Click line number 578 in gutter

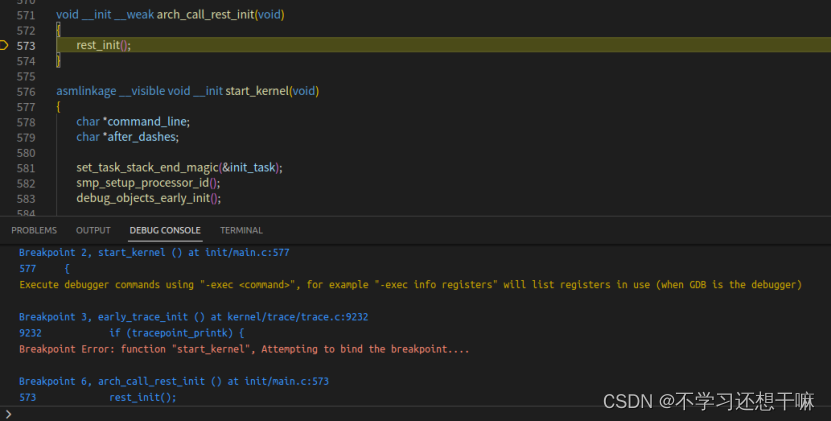click(x=25, y=122)
